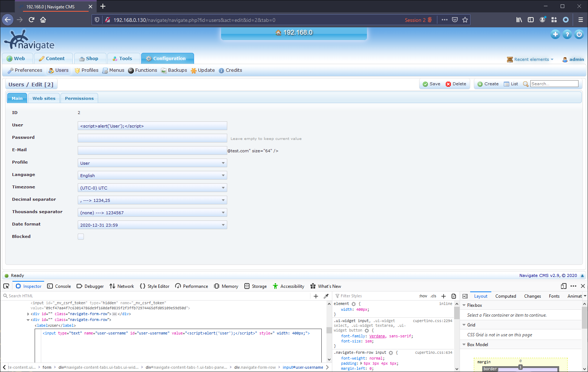This screenshot has width=588, height=372.
Task: Focus the Search HTML field in Inspector
Action: [157, 296]
